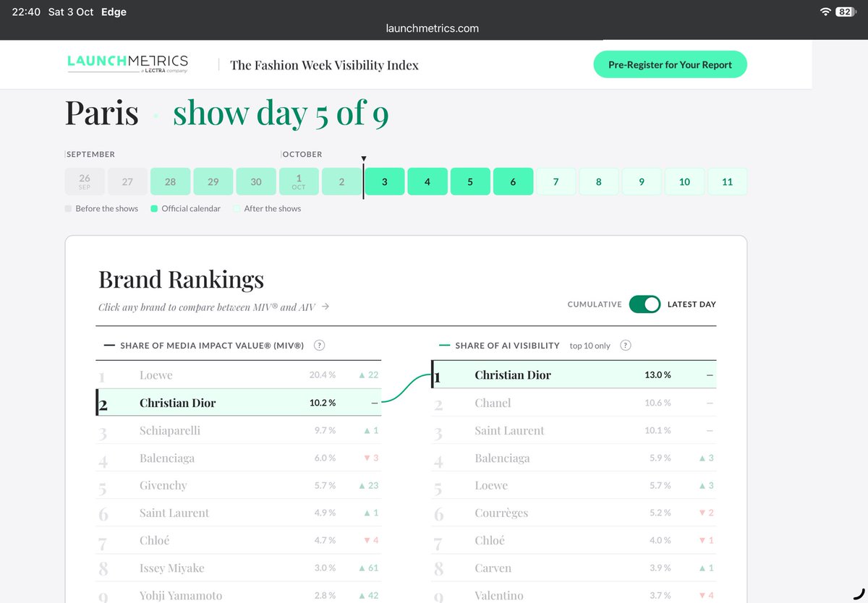Select day 9 after the shows
Image resolution: width=868 pixels, height=603 pixels.
point(642,181)
